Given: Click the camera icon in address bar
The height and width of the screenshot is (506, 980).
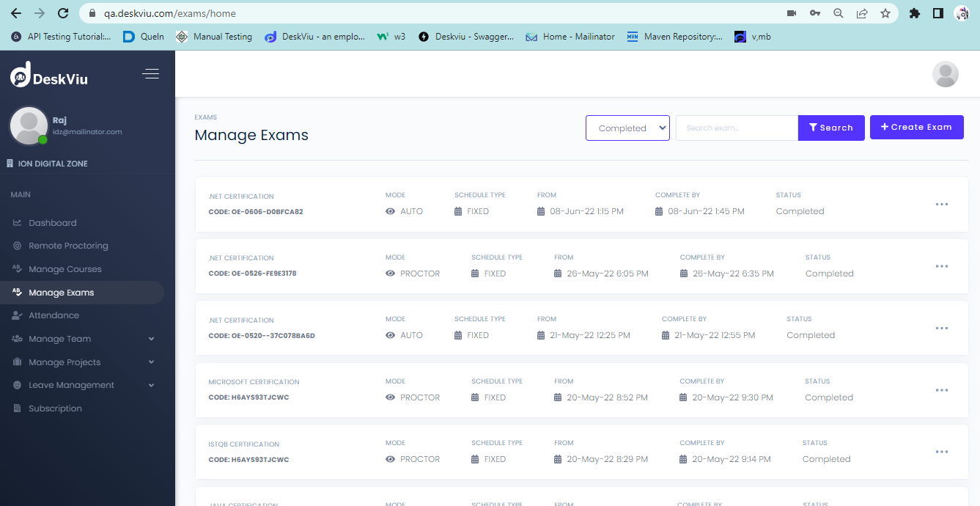Looking at the screenshot, I should [x=792, y=13].
